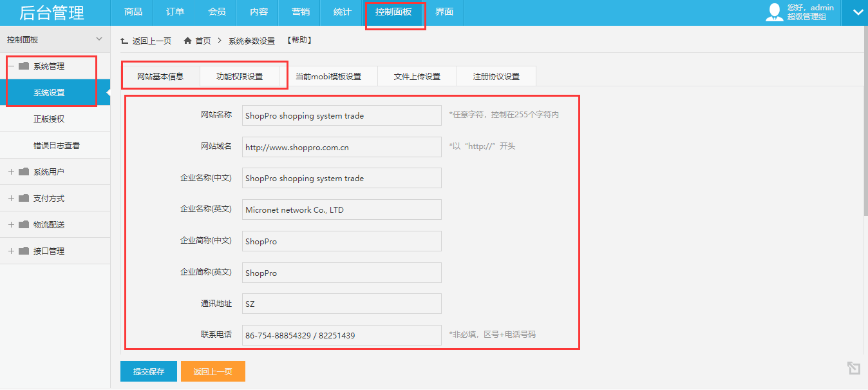Click the 网站名称 input field
The image size is (868, 390).
[x=342, y=115]
